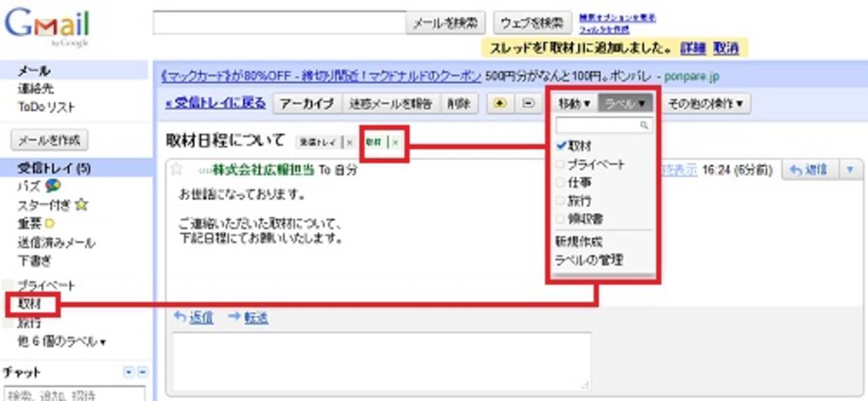Open the 旅行 label in sidebar
The width and height of the screenshot is (868, 401).
click(x=29, y=323)
